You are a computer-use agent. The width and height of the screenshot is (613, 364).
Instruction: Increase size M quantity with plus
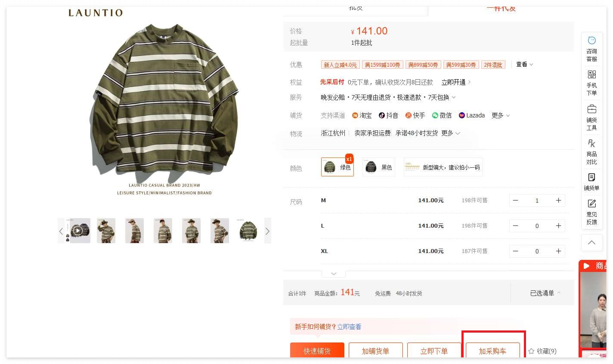558,201
